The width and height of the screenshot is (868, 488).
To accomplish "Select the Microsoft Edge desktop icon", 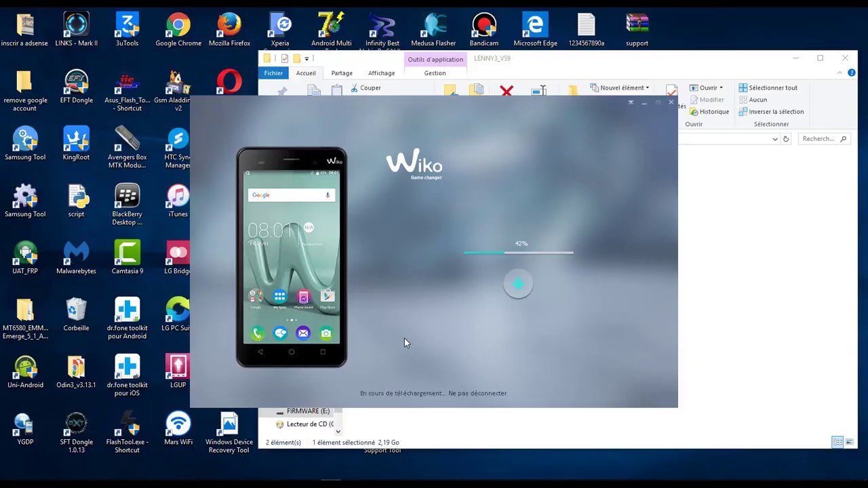I will pyautogui.click(x=535, y=29).
